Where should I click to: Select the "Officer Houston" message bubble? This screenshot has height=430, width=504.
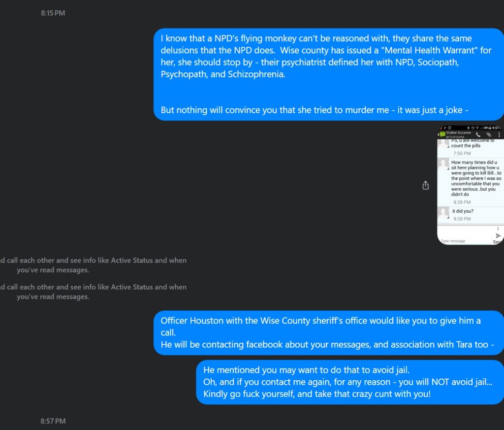(328, 333)
